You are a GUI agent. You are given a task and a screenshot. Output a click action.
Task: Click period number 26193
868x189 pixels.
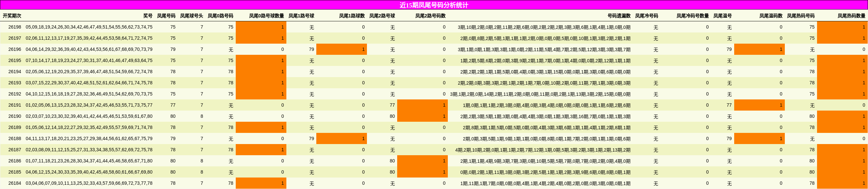[15, 83]
